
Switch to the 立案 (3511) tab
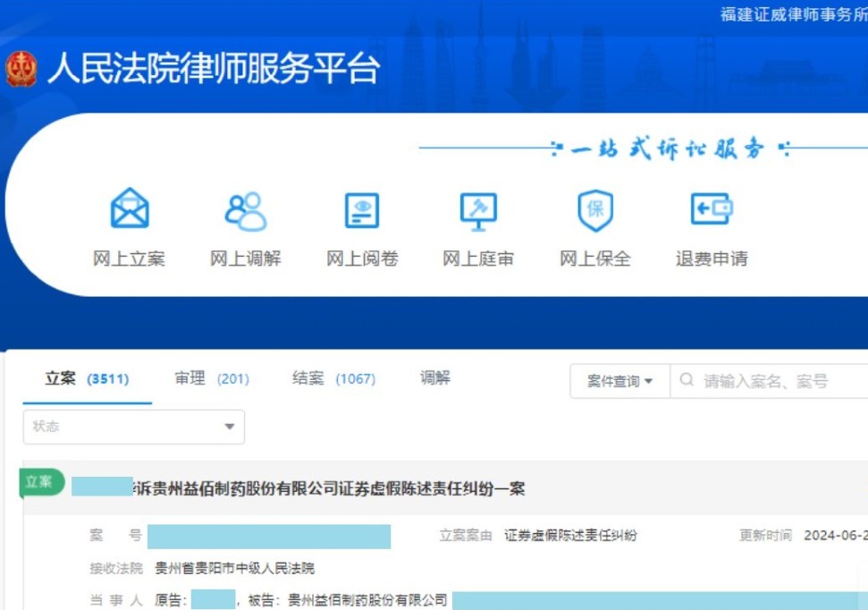point(87,379)
